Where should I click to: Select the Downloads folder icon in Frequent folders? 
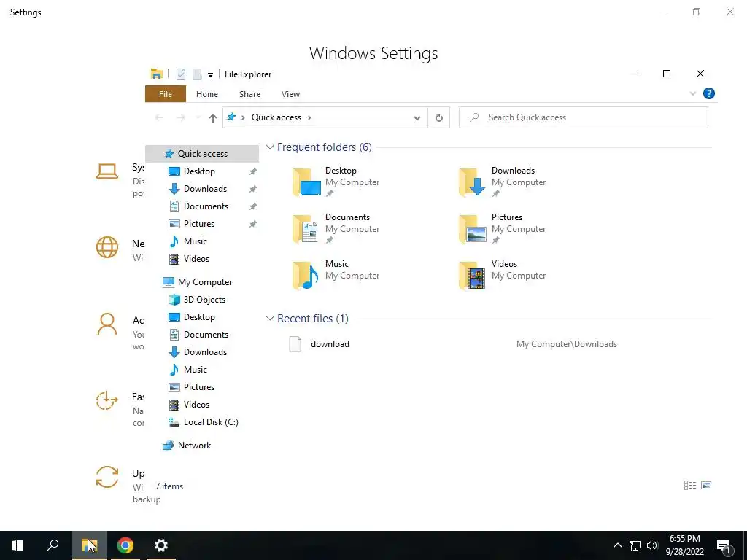click(x=473, y=182)
